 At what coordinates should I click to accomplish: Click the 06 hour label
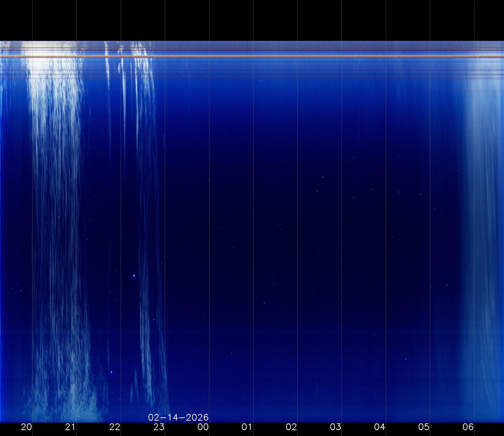pyautogui.click(x=468, y=427)
